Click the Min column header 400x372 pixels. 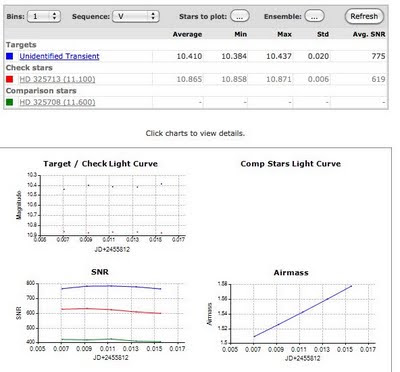tap(241, 34)
